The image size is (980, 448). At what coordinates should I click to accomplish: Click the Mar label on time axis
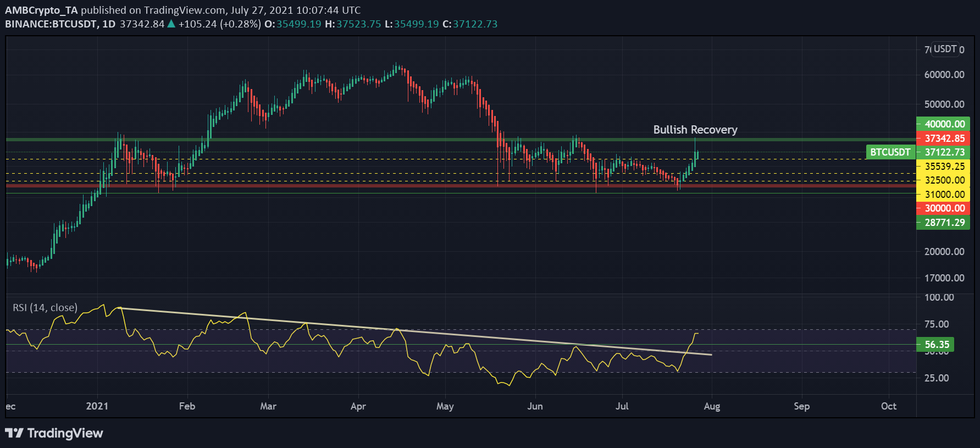tap(268, 406)
